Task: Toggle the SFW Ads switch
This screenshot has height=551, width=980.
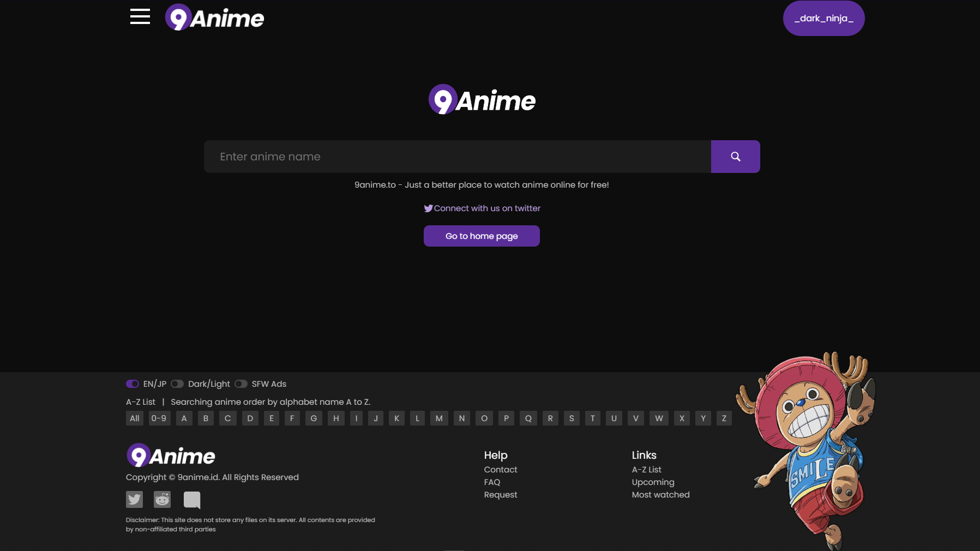Action: click(241, 384)
